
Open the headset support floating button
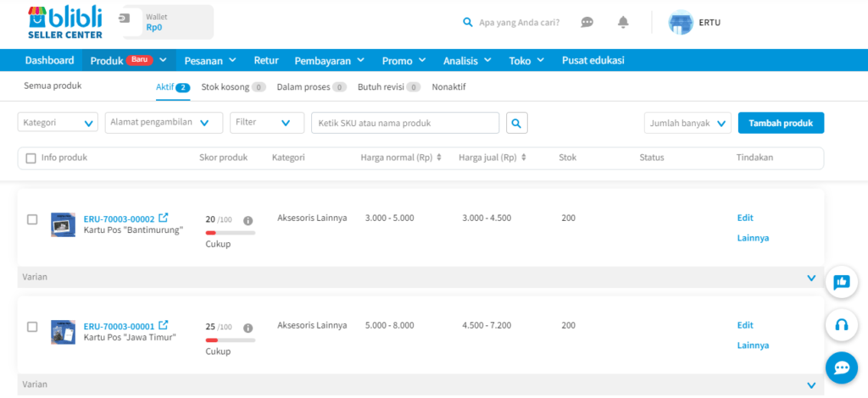click(x=841, y=324)
